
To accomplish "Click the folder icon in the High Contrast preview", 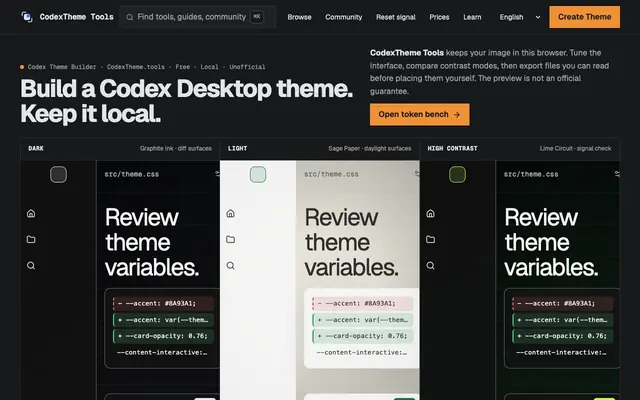I will click(430, 239).
